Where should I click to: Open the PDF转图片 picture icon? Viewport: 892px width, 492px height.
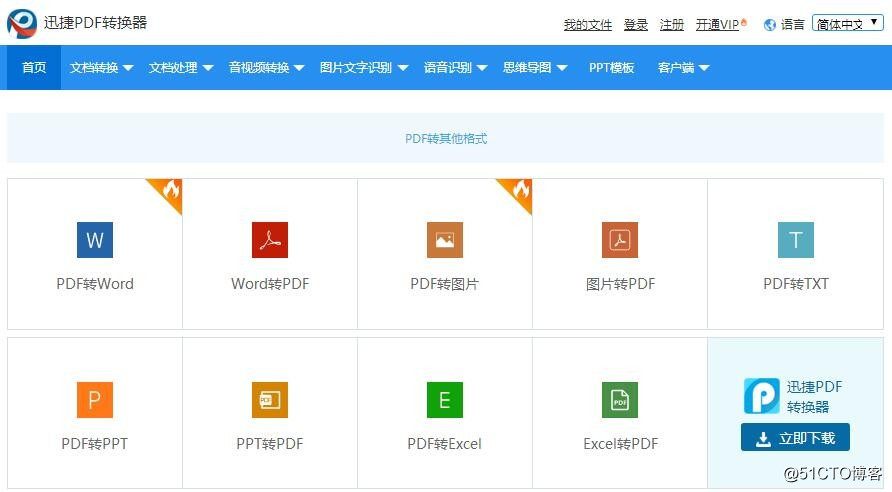[x=445, y=240]
